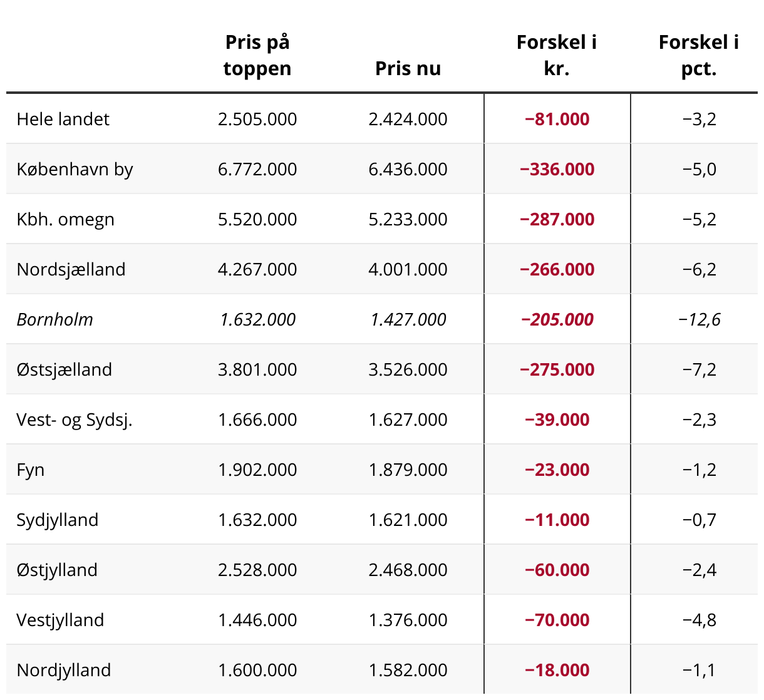Viewport: 764px width, 700px height.
Task: Click the 'Forskel i pct.' column header
Action: (698, 56)
